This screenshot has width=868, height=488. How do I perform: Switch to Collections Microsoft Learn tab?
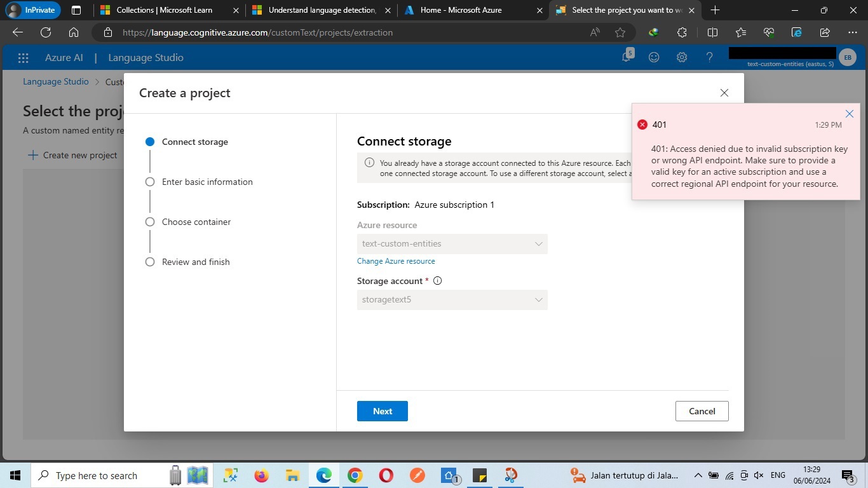[165, 10]
